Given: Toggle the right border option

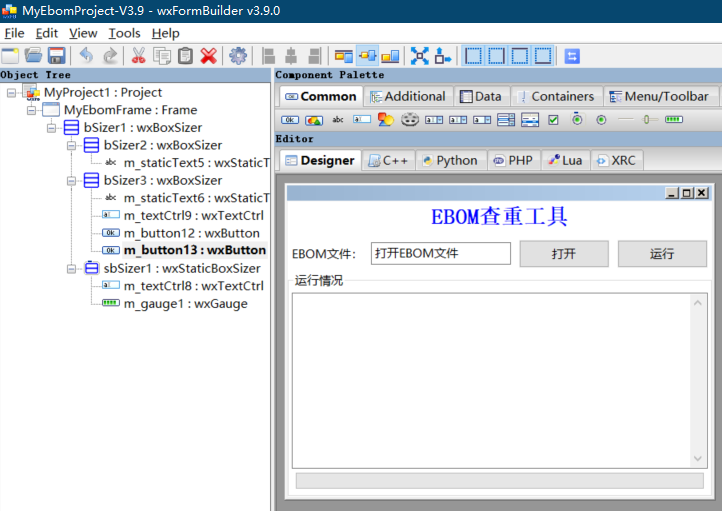Looking at the screenshot, I should [x=496, y=56].
